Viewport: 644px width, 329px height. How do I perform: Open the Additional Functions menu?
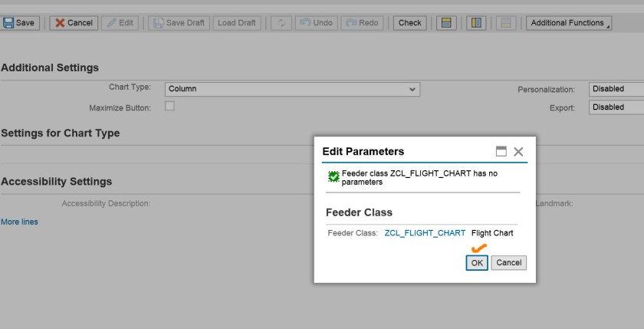click(568, 23)
